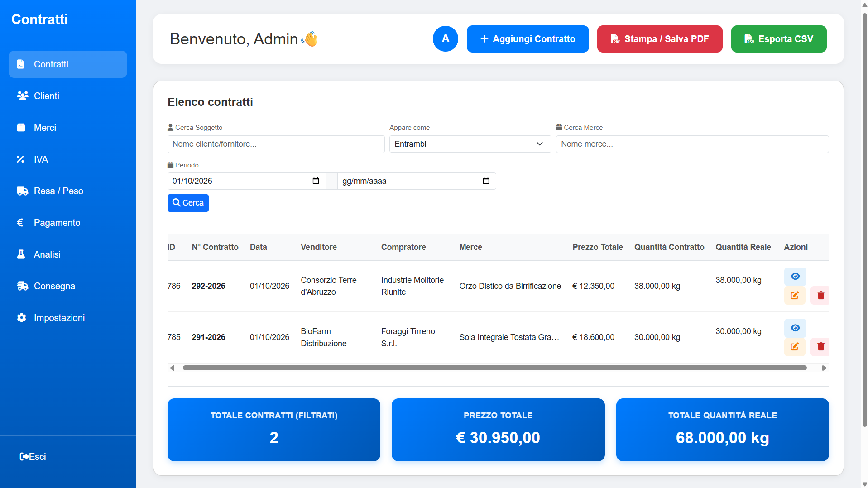This screenshot has height=488, width=868.
Task: Click the page scrollbar down arrow
Action: tap(864, 484)
